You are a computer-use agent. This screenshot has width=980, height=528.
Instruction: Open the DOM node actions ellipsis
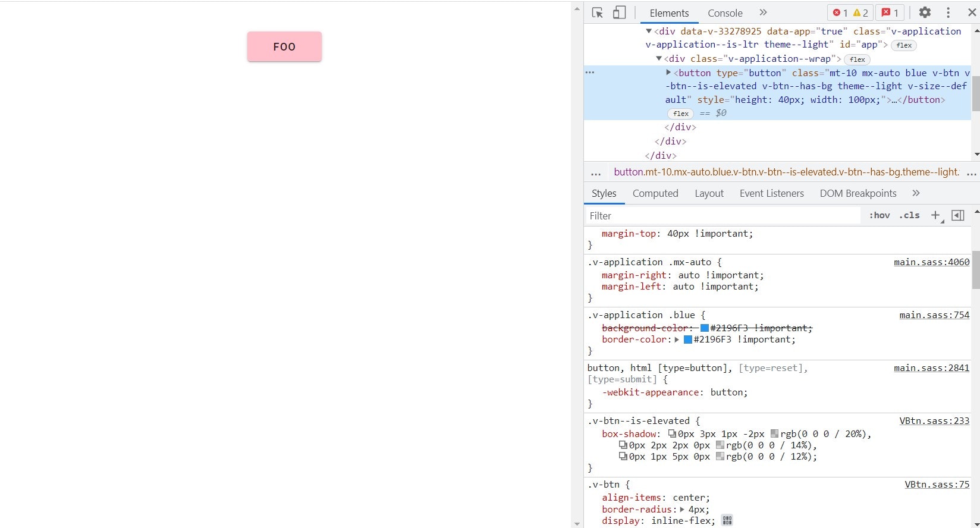click(590, 73)
